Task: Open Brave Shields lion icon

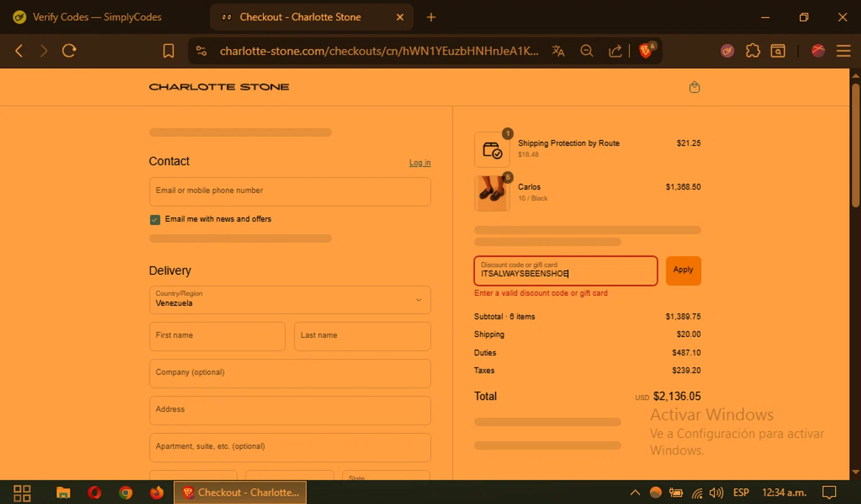Action: 646,51
